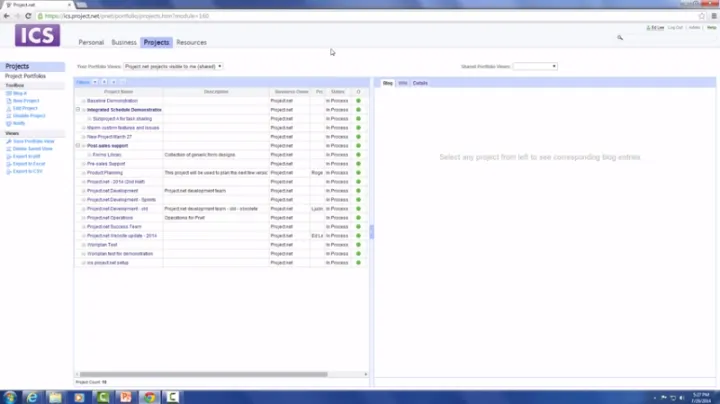Go to the Business menu tab
Viewport: 720px width, 404px height.
pos(124,43)
